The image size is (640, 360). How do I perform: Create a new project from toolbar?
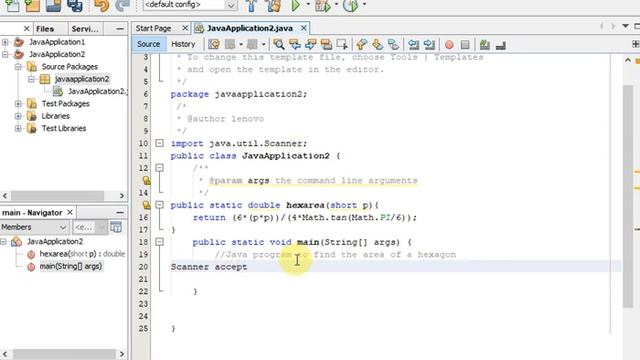click(32, 5)
